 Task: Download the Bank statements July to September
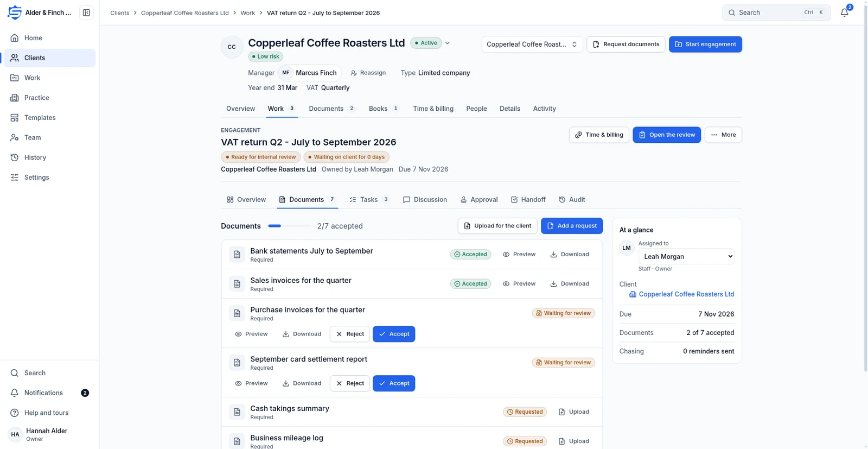pyautogui.click(x=570, y=255)
